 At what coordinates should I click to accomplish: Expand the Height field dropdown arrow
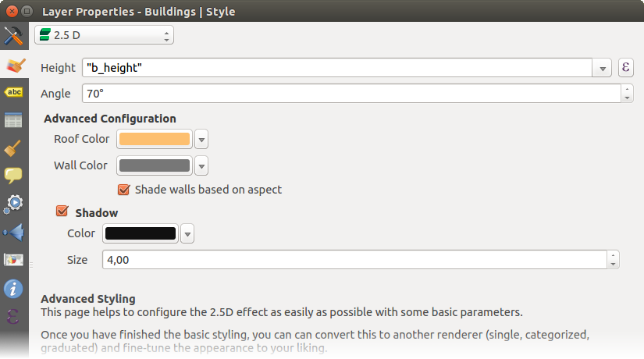pos(603,69)
